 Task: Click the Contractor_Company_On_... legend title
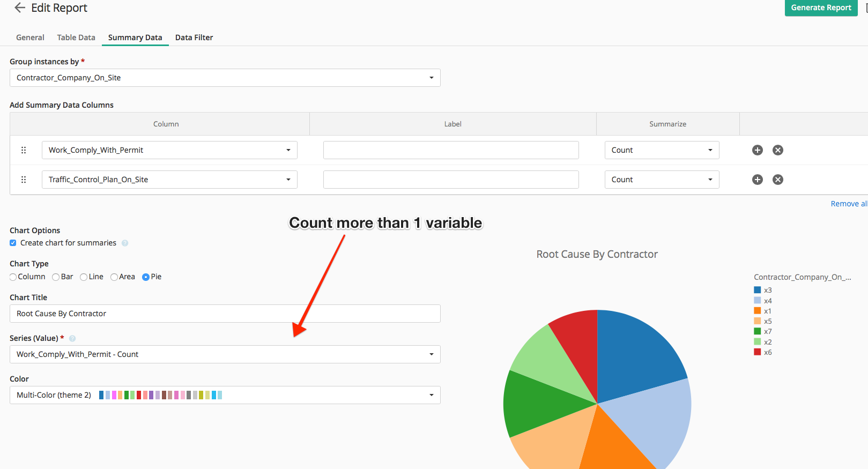coord(802,277)
